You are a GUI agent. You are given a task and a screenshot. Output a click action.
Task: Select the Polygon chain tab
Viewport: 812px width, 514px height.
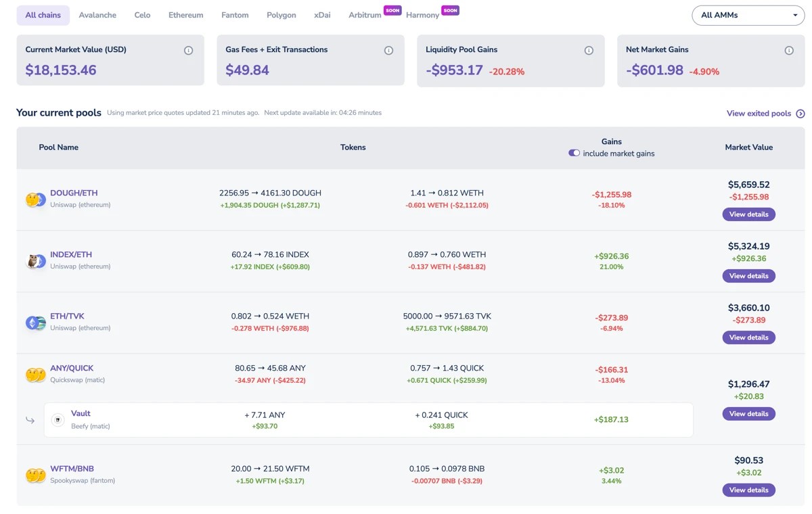(x=281, y=15)
